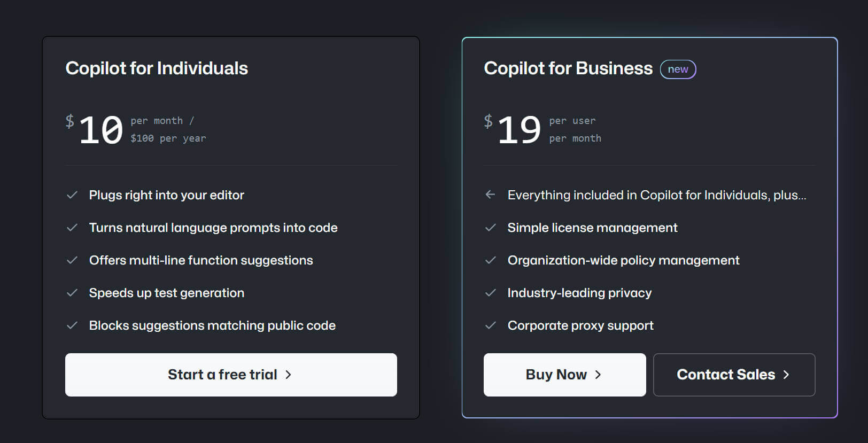Image resolution: width=868 pixels, height=443 pixels.
Task: Click checkmark beside Blocks suggestions matching public code
Action: coord(72,325)
